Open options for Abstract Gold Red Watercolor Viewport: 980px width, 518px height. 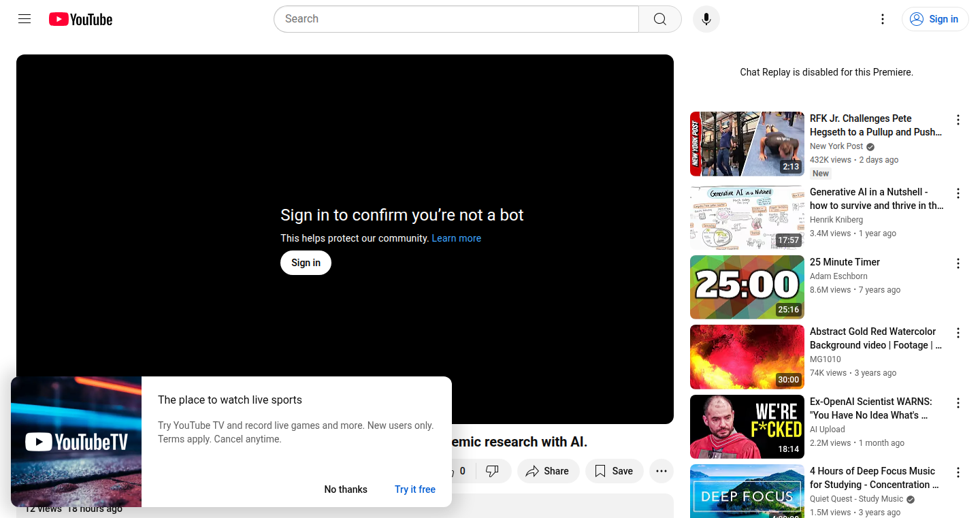click(958, 333)
